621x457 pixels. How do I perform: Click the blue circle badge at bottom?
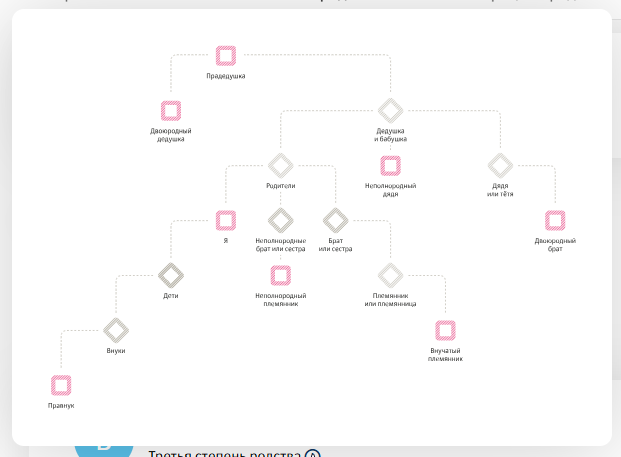[x=103, y=448]
